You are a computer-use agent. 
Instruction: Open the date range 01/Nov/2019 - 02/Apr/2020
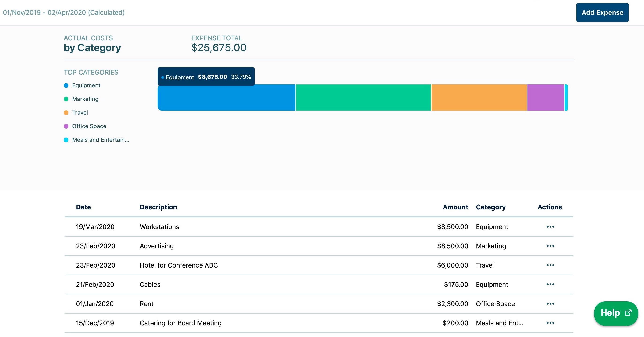[x=64, y=12]
